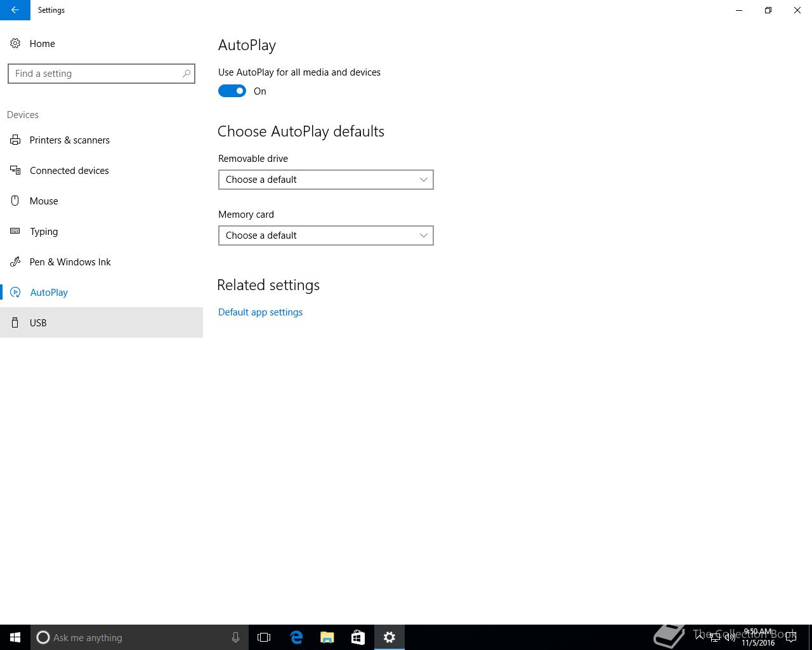Close the Settings window

(x=797, y=10)
